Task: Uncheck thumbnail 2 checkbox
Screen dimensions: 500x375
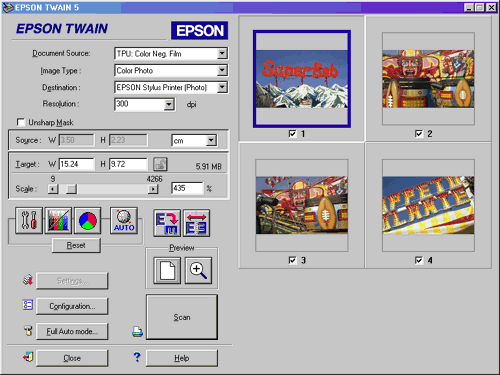Action: [x=419, y=134]
